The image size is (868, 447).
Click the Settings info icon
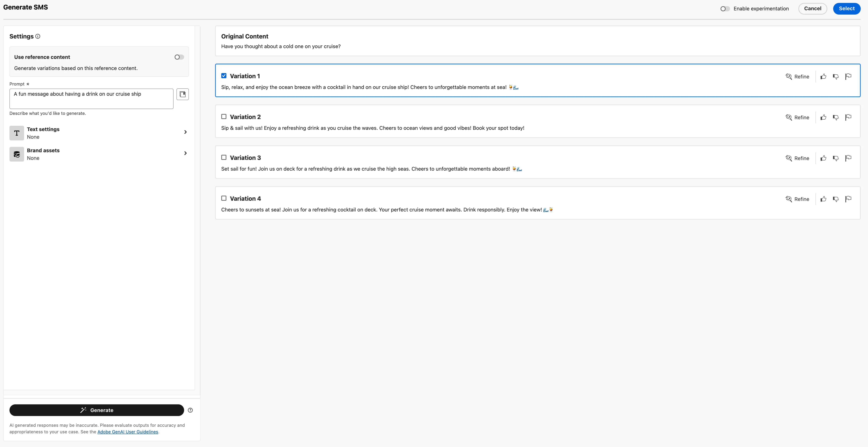point(38,36)
